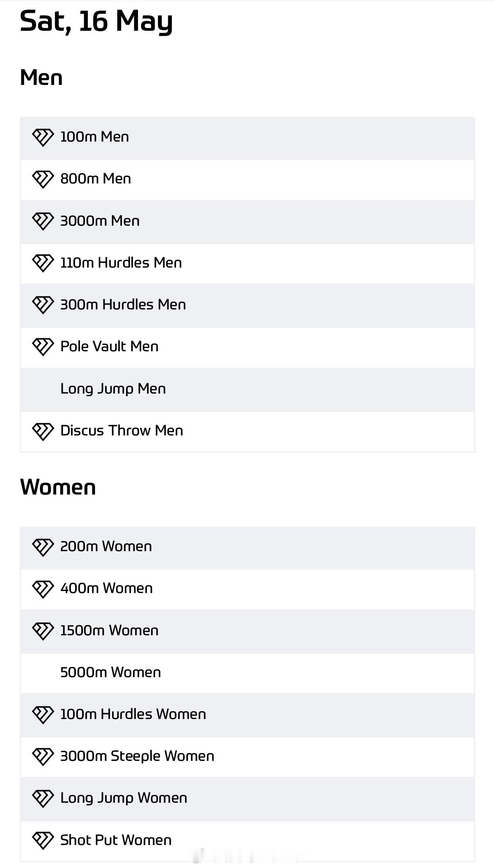Click the diamond icon beside 1500m Women

tap(43, 630)
